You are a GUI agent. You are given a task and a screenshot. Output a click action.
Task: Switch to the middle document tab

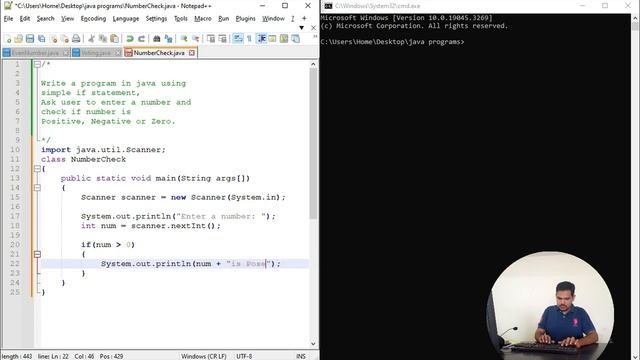tap(96, 53)
